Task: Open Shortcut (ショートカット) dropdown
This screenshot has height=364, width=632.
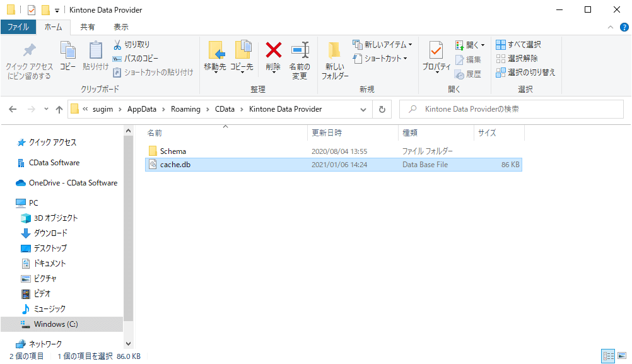Action: pyautogui.click(x=380, y=59)
